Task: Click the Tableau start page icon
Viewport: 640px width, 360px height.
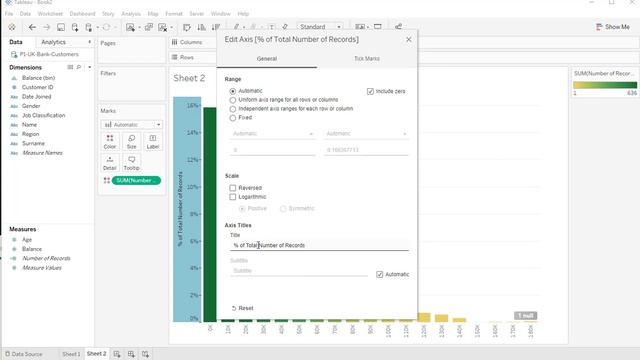Action: pyautogui.click(x=12, y=27)
